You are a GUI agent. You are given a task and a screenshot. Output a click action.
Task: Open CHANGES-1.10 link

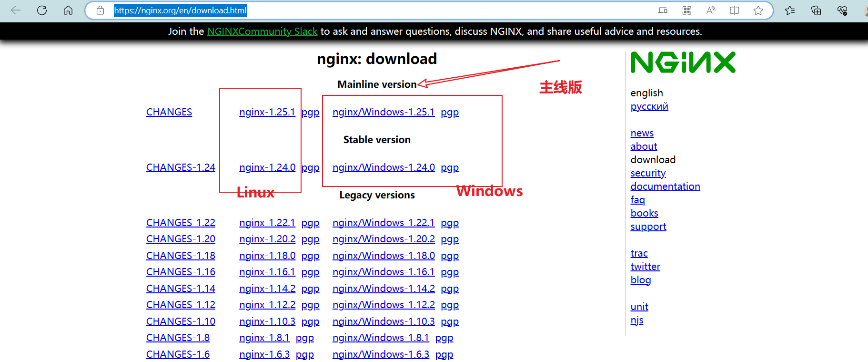pyautogui.click(x=181, y=321)
